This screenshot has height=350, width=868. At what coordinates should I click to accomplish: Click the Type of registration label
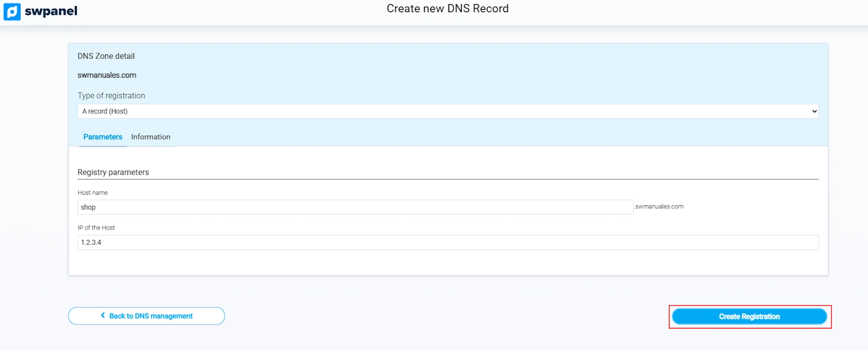(111, 96)
